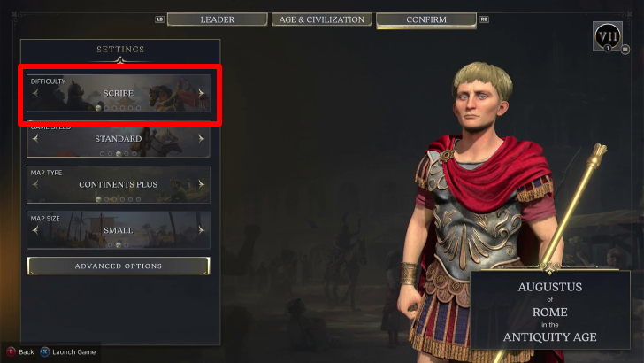Select the last map type dot
This screenshot has width=644, height=363.
(x=138, y=199)
